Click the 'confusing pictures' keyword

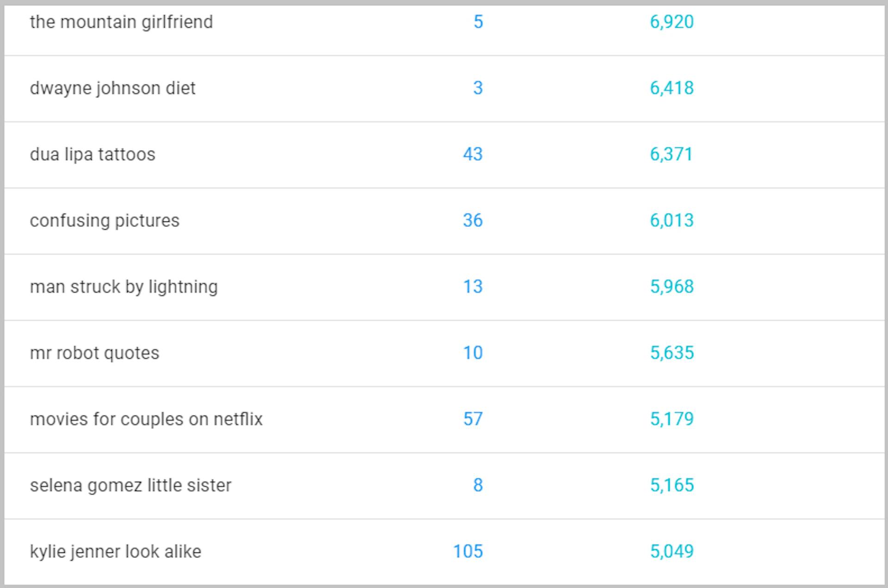coord(105,220)
